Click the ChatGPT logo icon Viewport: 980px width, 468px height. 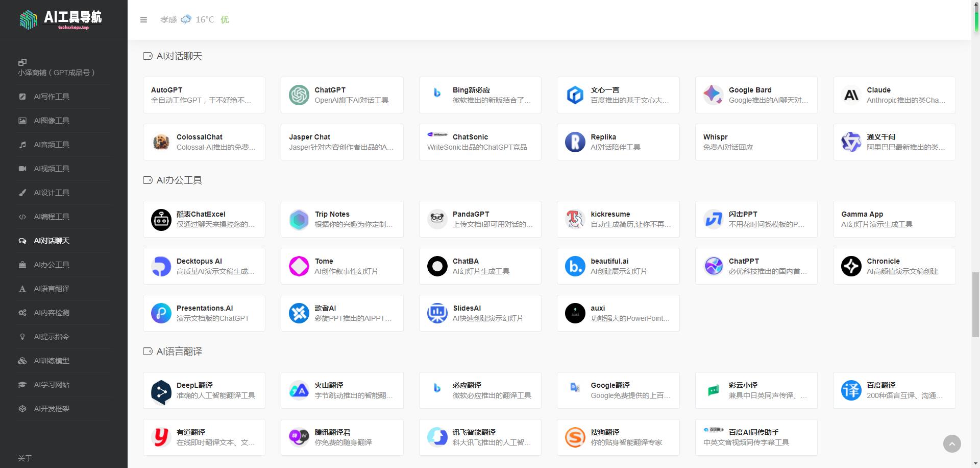[x=299, y=95]
